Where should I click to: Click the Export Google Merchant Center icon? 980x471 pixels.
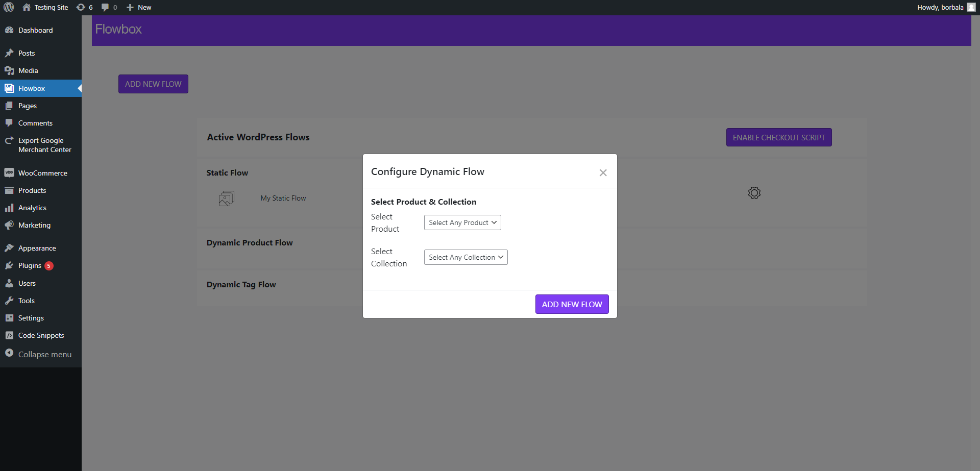[x=9, y=140]
